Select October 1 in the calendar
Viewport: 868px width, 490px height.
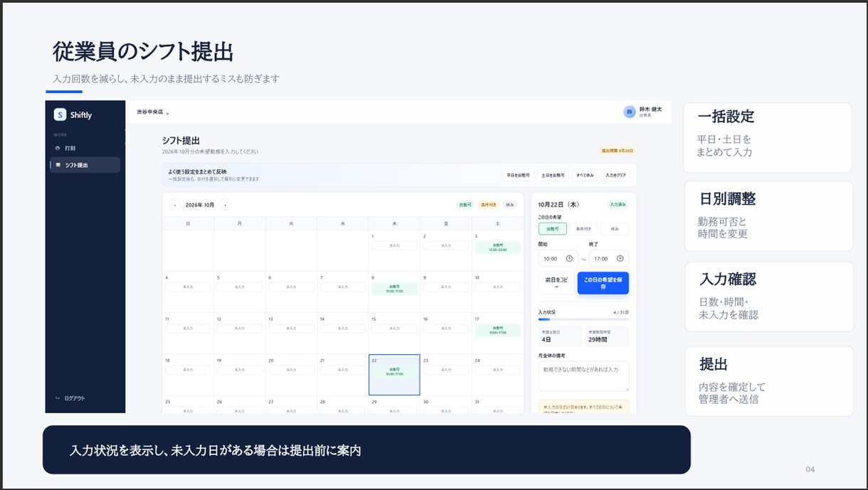click(394, 250)
